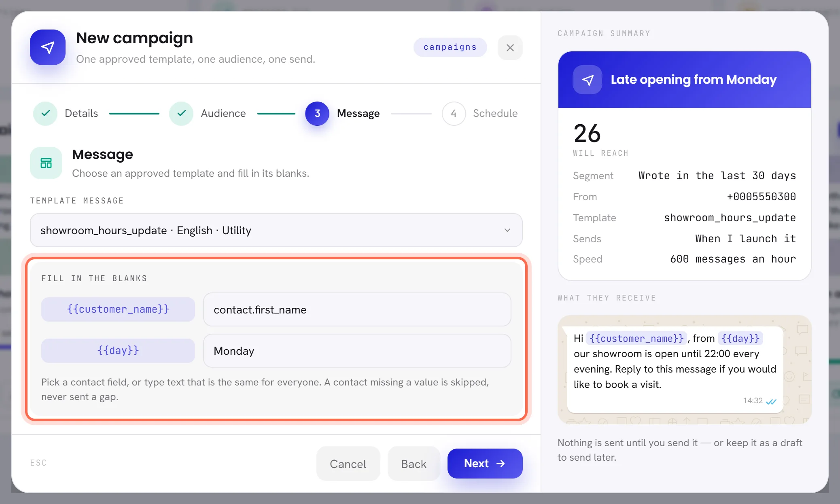840x504 pixels.
Task: Click Next to continue to Schedule
Action: click(485, 464)
